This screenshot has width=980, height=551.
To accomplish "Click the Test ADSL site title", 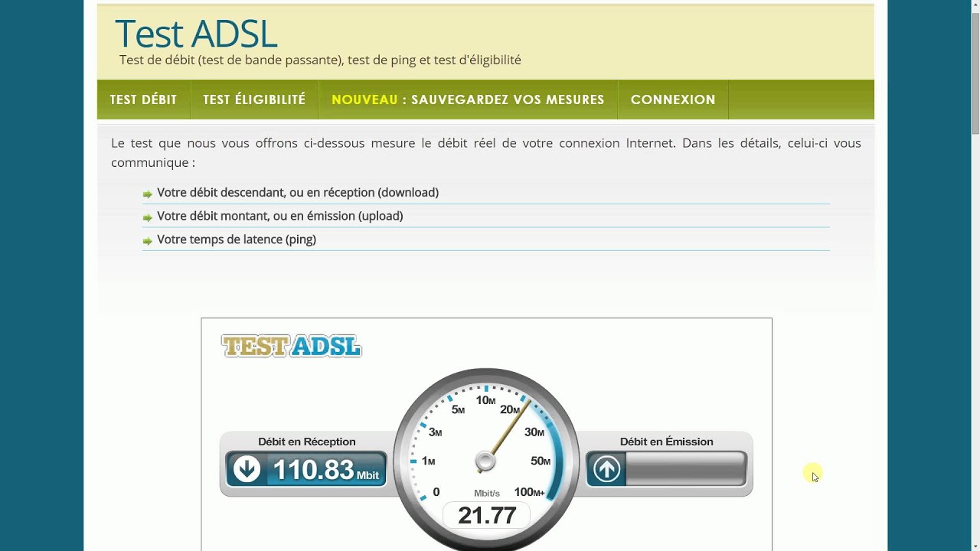I will (x=196, y=34).
